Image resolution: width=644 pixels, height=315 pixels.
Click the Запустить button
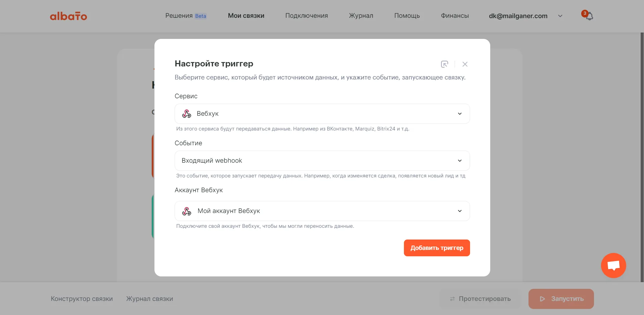(x=561, y=299)
